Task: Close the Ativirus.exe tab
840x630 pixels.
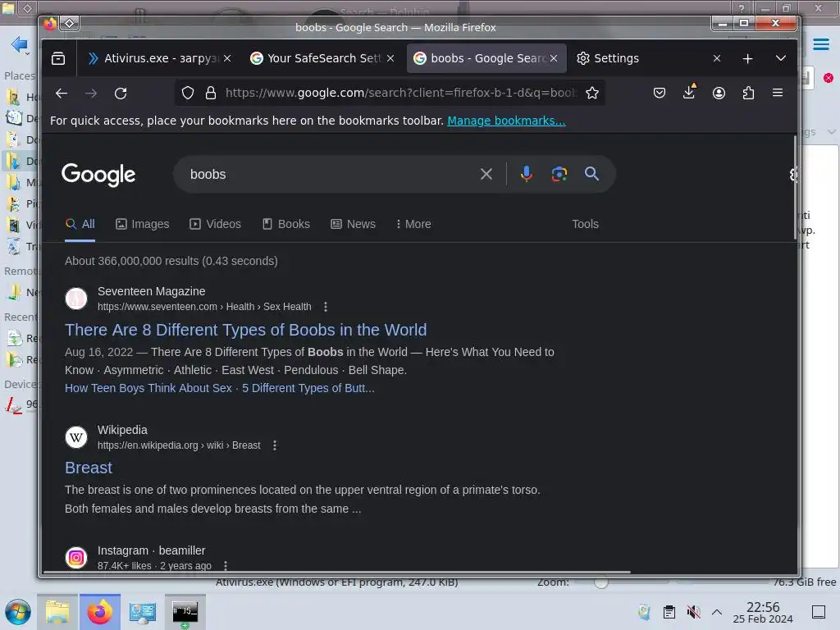Action: pyautogui.click(x=227, y=58)
